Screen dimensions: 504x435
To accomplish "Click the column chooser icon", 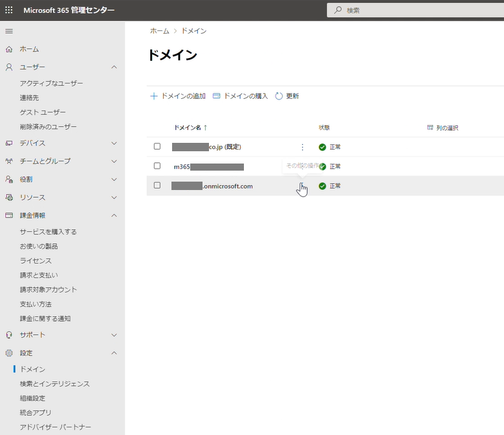I will click(430, 127).
